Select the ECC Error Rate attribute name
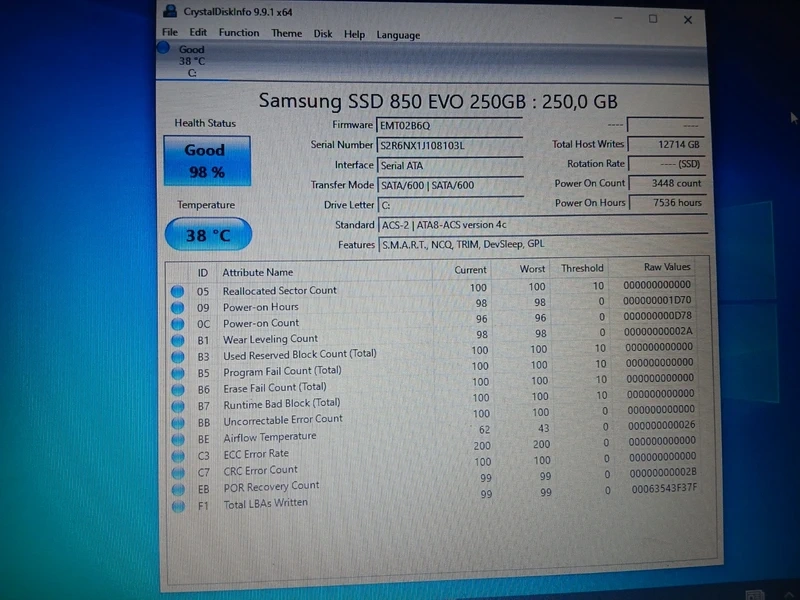The image size is (800, 600). coord(256,454)
